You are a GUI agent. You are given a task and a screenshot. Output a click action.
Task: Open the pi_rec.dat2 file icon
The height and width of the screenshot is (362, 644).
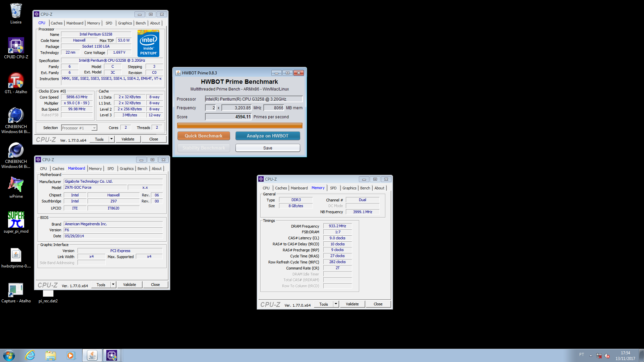click(48, 296)
